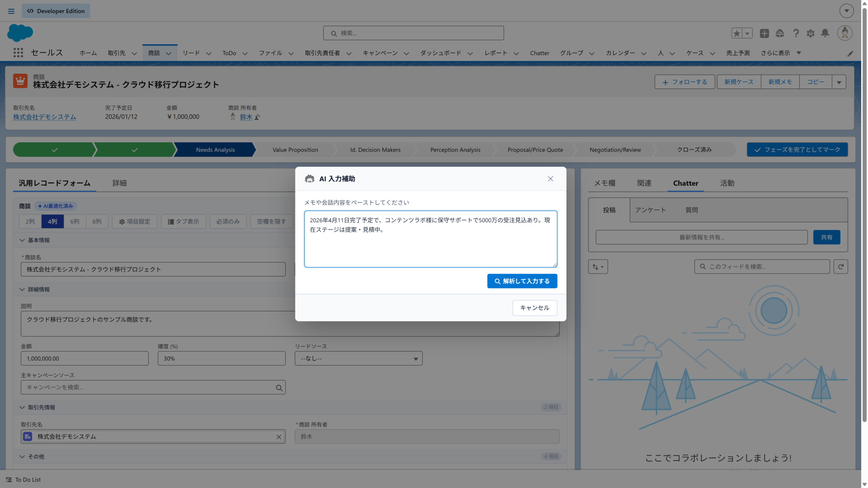Click the Trailhead guidance icon
The image size is (868, 488).
(x=780, y=33)
